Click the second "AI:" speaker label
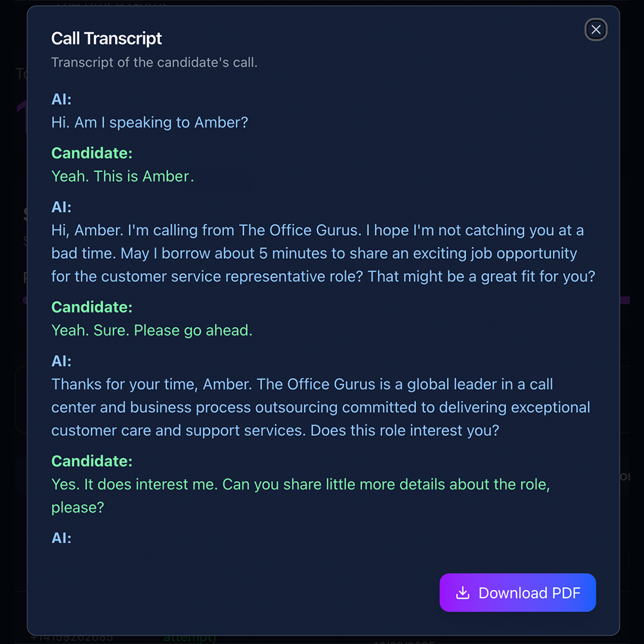This screenshot has height=644, width=644. [x=61, y=207]
